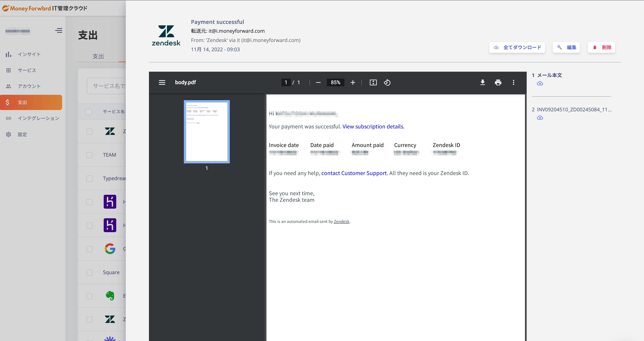Image resolution: width=644 pixels, height=341 pixels.
Task: Click the first Heroku icon in list
Action: click(110, 202)
